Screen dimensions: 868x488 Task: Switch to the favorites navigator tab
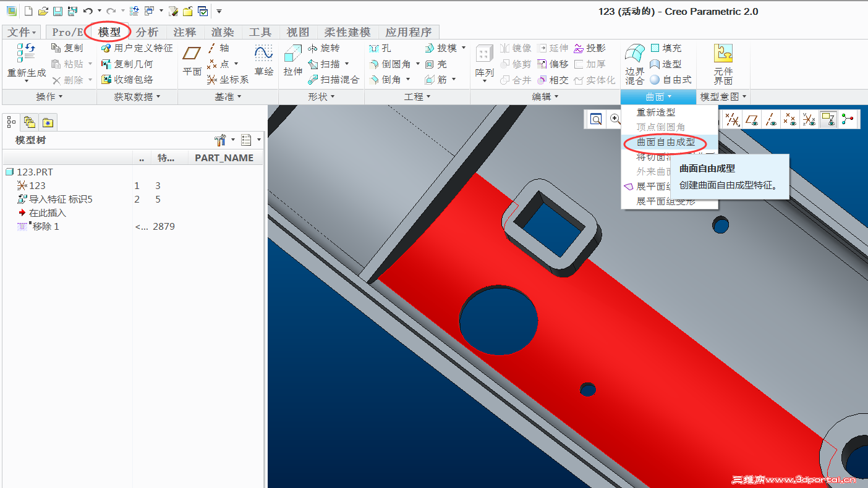pos(48,122)
